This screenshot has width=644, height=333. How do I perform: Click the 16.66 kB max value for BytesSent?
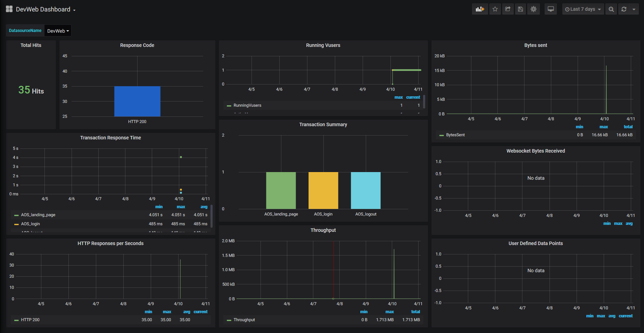point(600,135)
